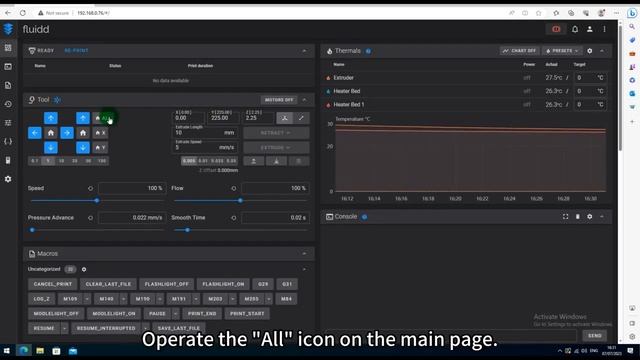
Task: Click the Z home icon next to the X button
Action: 83,133
